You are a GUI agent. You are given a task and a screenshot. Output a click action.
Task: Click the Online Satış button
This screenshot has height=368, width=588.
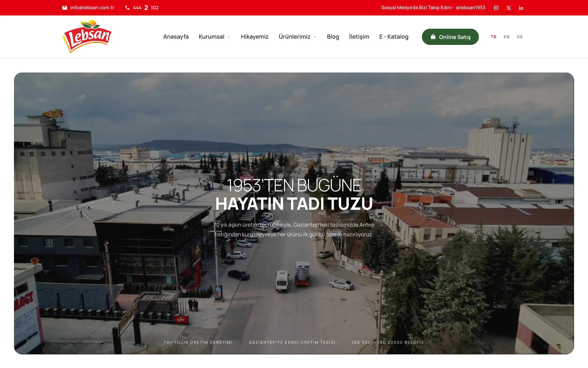(450, 37)
